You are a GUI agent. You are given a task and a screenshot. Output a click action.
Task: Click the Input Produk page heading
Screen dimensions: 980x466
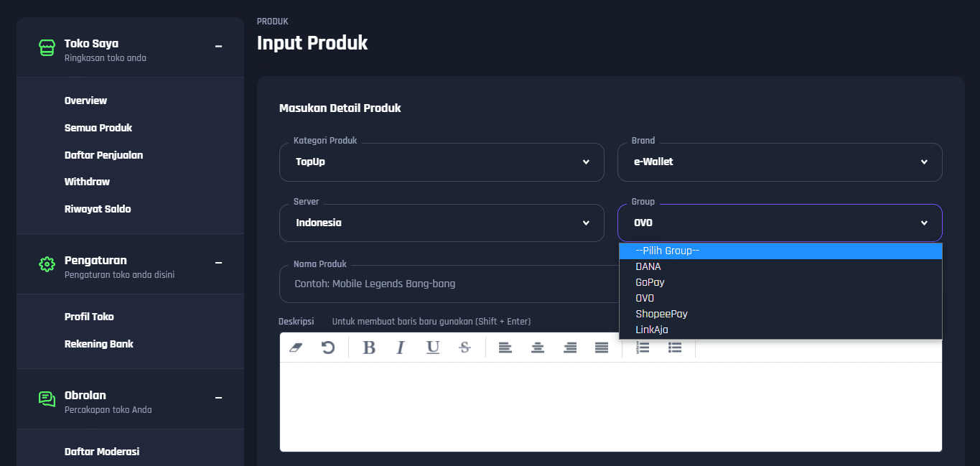[x=312, y=42]
